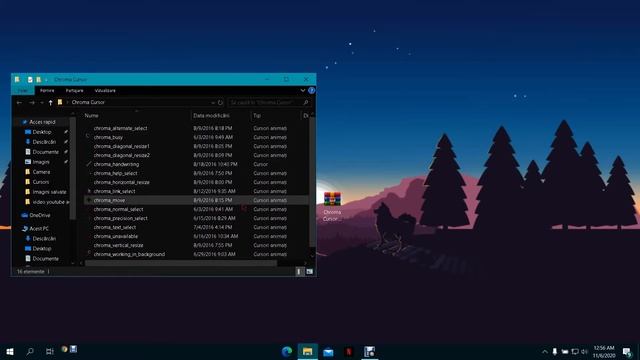Click Chroma Cursor in address bar
Viewport: 640px width, 360px height.
(88, 102)
